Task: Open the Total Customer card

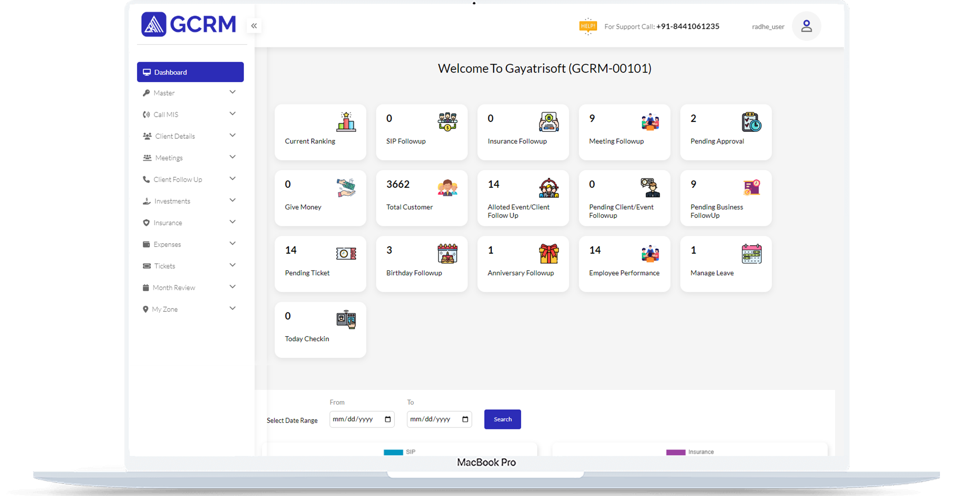Action: click(421, 198)
